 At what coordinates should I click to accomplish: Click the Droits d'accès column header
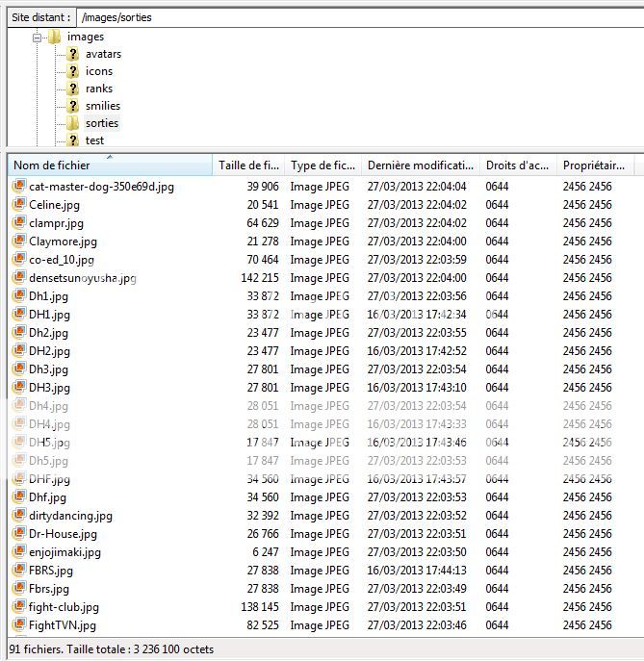pos(518,165)
